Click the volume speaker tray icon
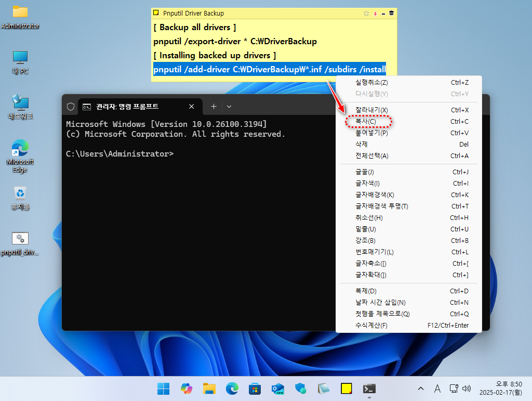Image resolution: width=532 pixels, height=401 pixels. coord(467,389)
